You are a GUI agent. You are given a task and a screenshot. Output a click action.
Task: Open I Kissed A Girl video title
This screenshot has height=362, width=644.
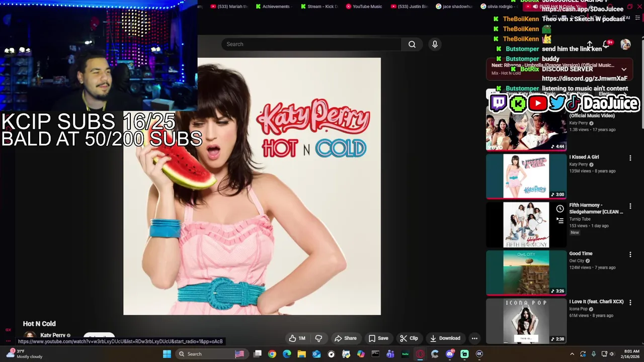584,157
